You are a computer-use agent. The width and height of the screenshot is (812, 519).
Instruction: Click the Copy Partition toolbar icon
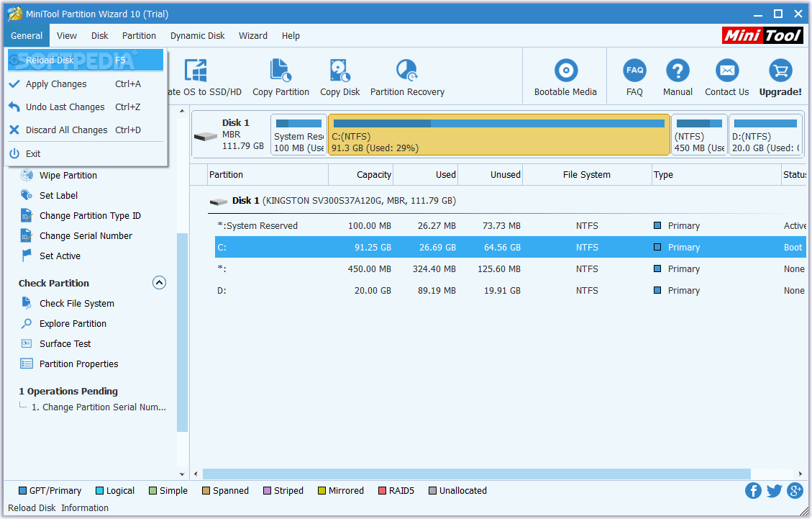(x=280, y=71)
